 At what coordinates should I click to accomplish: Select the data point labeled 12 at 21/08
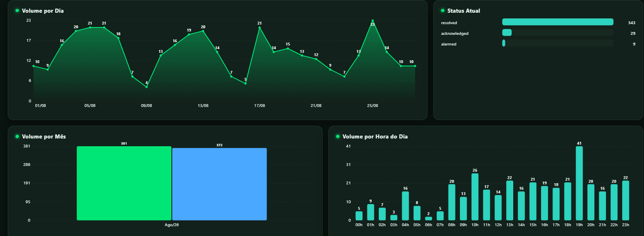pyautogui.click(x=316, y=59)
